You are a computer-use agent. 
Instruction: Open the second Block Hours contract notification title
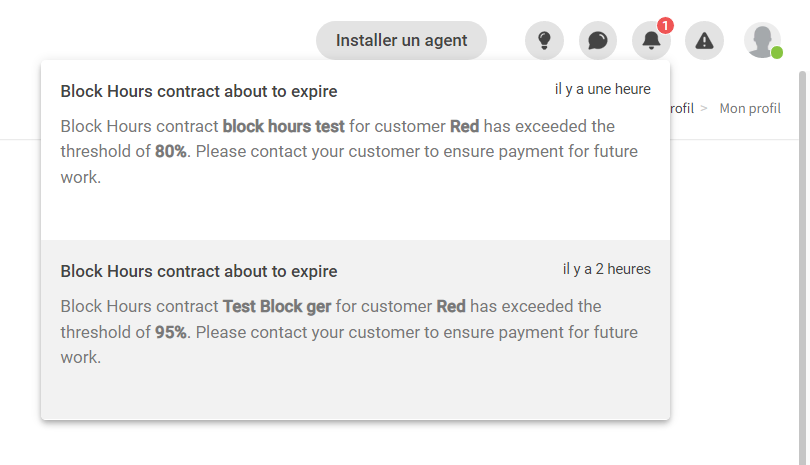coord(199,271)
